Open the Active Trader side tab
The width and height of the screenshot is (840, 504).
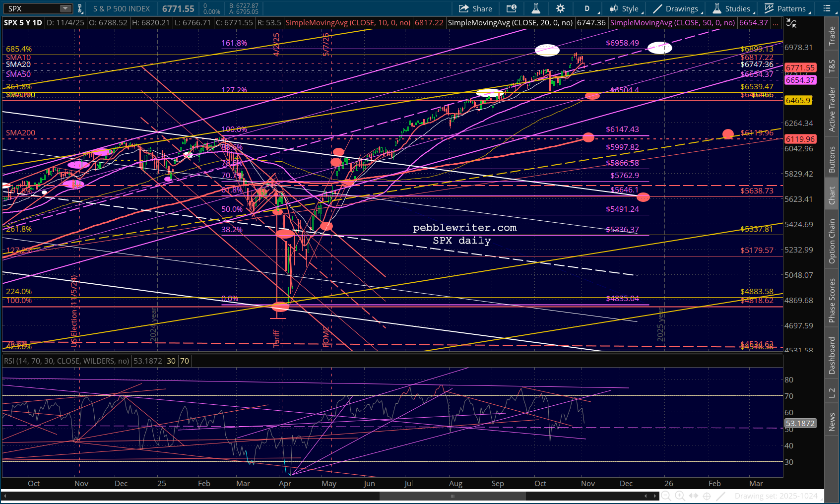(832, 109)
